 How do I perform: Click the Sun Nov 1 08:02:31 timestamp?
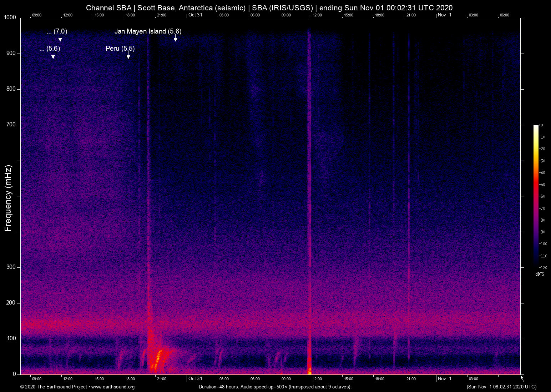(x=501, y=387)
